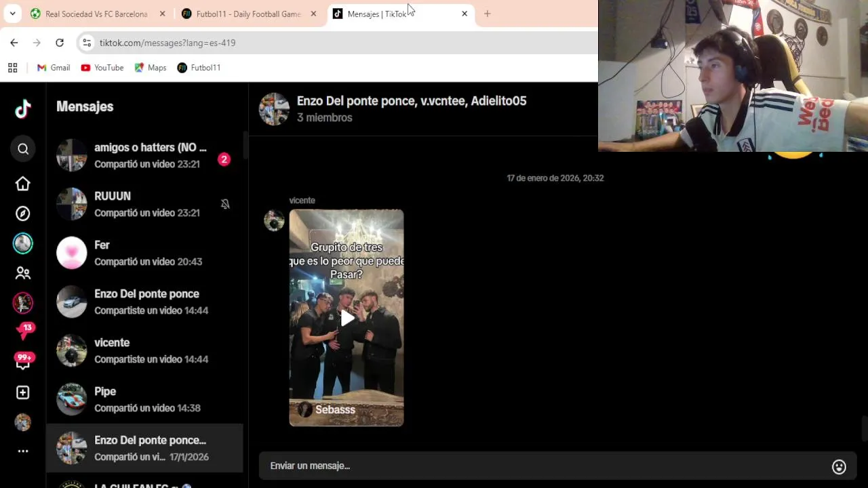The height and width of the screenshot is (488, 868).
Task: Click the browser back arrow
Action: coord(14,43)
